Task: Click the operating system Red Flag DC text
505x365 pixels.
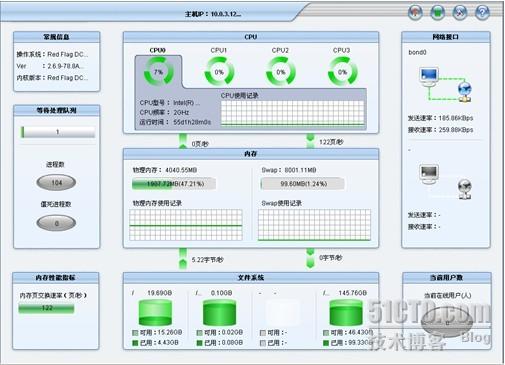Action: [52, 54]
